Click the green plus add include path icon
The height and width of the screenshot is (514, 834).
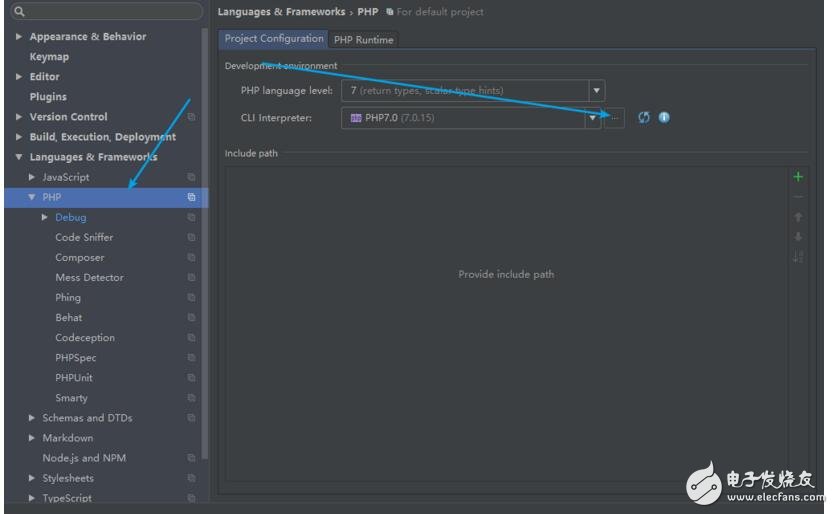[x=797, y=177]
